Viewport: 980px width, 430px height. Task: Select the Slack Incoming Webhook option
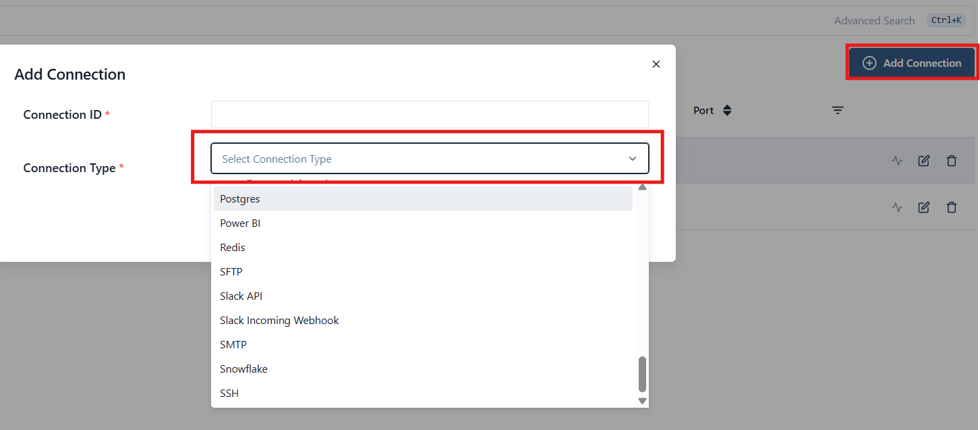pyautogui.click(x=279, y=321)
